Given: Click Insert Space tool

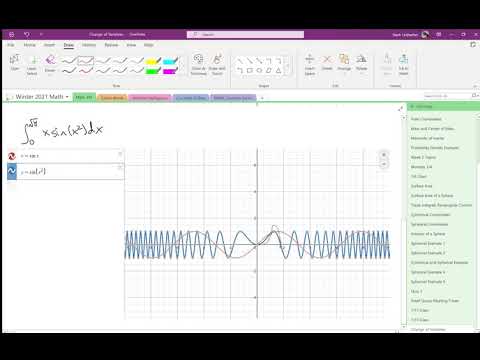Looking at the screenshot, I should click(310, 65).
